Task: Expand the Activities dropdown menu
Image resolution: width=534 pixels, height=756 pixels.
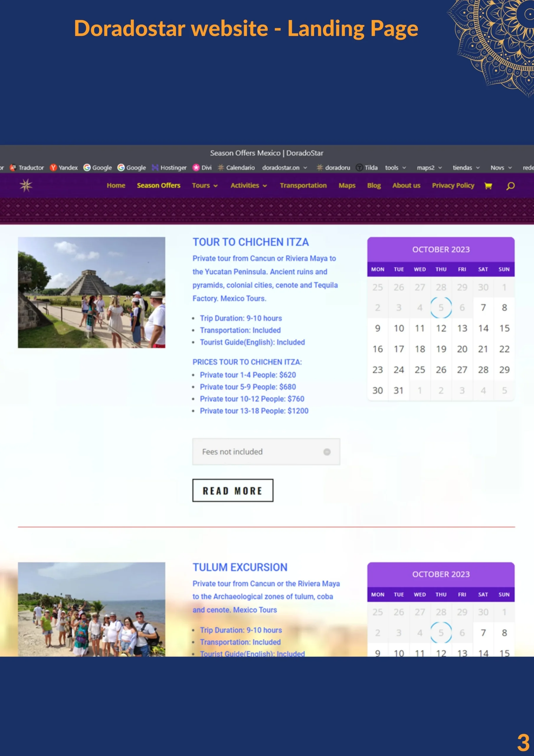Action: point(248,186)
